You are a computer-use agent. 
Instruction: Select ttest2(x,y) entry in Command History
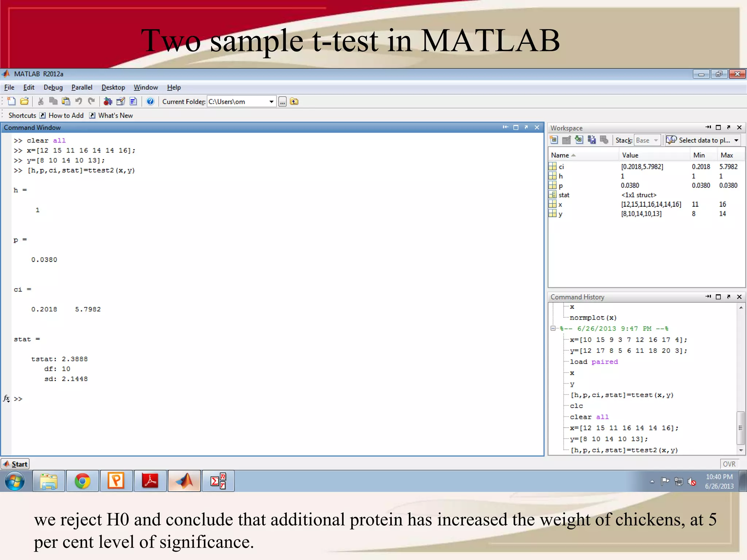(624, 450)
